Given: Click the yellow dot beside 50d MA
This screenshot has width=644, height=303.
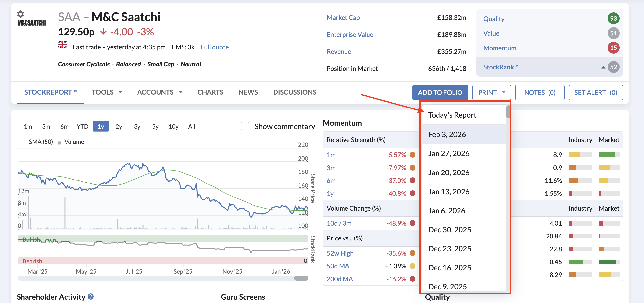Looking at the screenshot, I should click(x=413, y=266).
